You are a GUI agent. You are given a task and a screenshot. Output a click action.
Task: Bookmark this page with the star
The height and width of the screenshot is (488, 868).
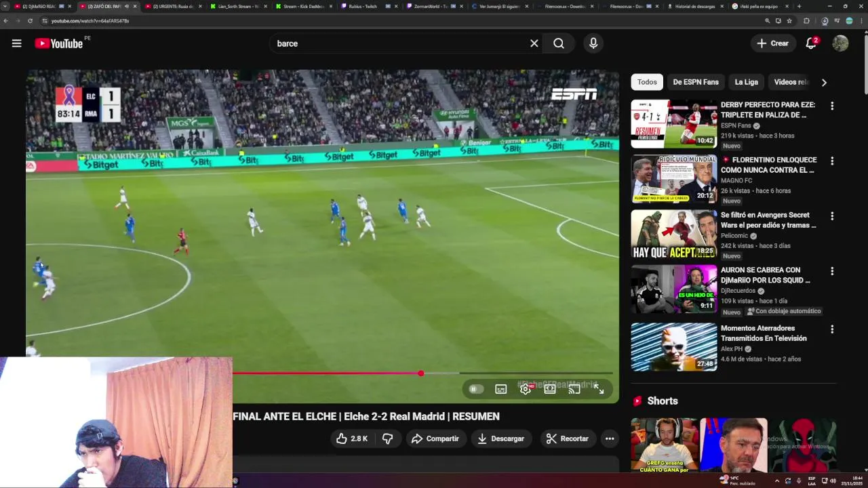click(x=789, y=21)
